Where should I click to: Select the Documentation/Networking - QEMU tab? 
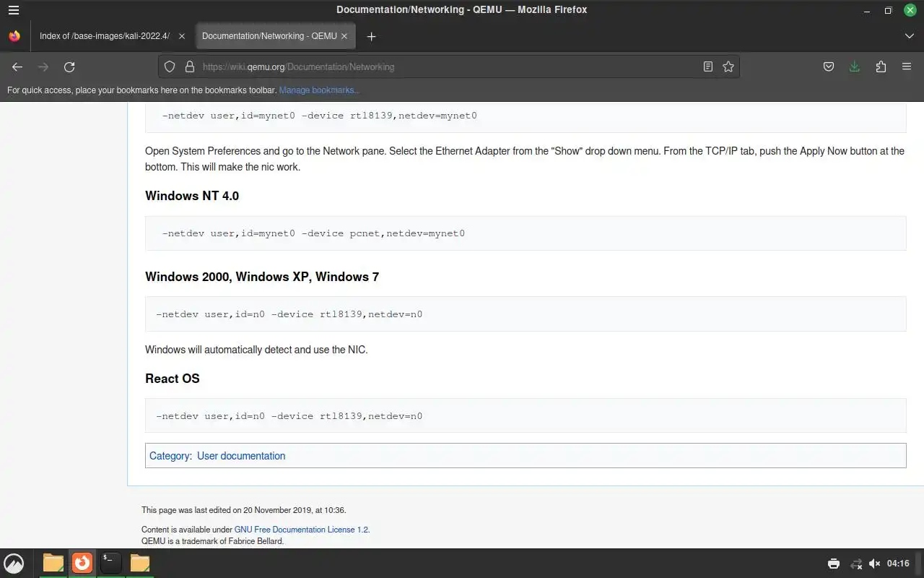point(269,36)
